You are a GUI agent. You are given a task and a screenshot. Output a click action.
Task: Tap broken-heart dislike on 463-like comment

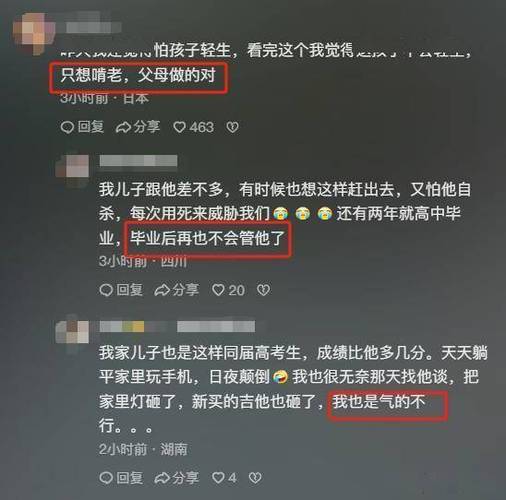click(232, 127)
